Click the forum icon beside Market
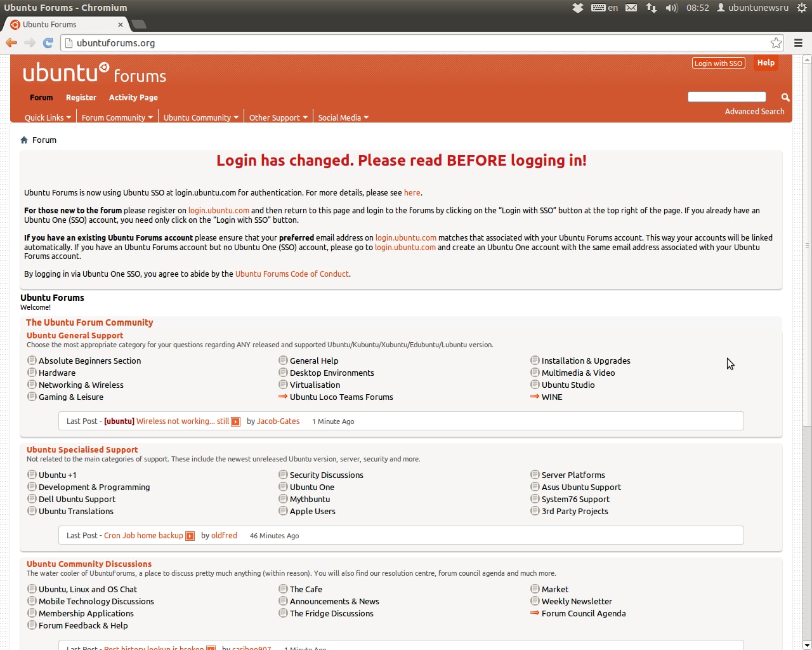This screenshot has height=650, width=812. pos(535,588)
